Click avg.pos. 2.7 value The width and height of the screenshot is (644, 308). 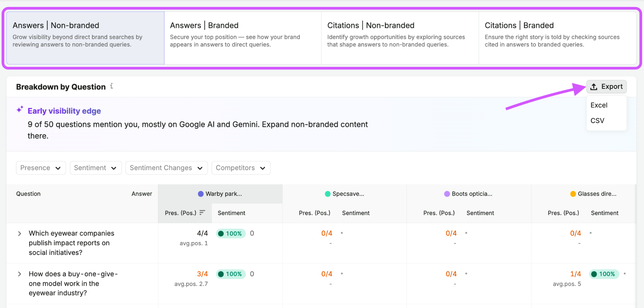coord(191,284)
